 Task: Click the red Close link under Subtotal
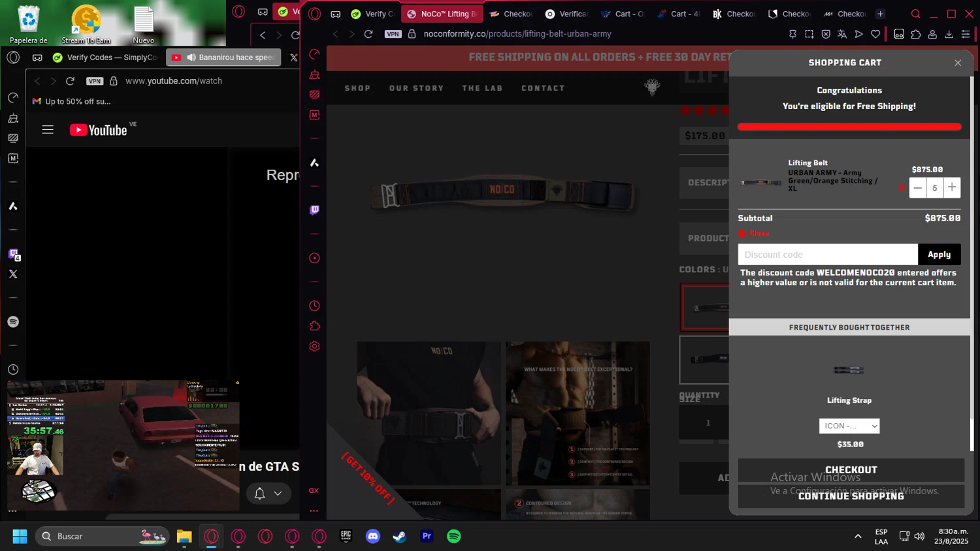coord(754,233)
